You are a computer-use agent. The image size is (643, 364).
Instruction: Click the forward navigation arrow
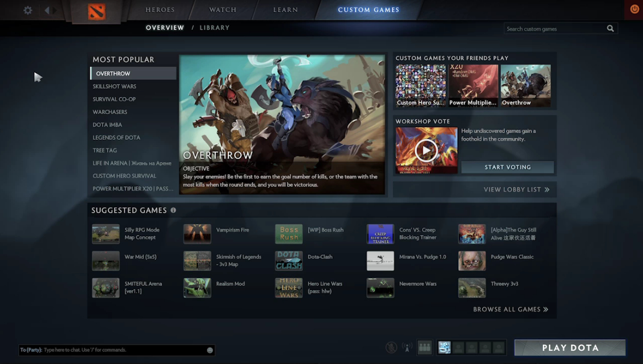point(55,10)
